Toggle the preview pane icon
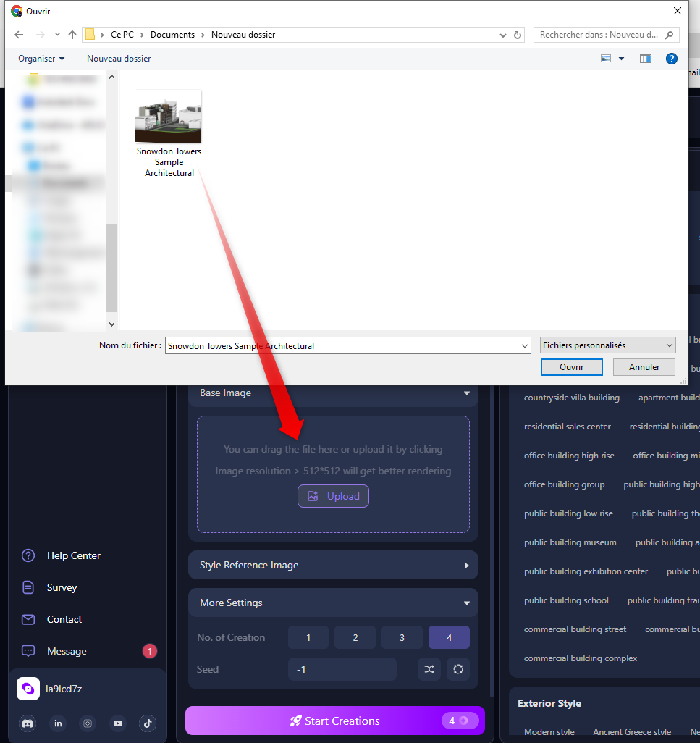This screenshot has height=743, width=700. point(646,59)
